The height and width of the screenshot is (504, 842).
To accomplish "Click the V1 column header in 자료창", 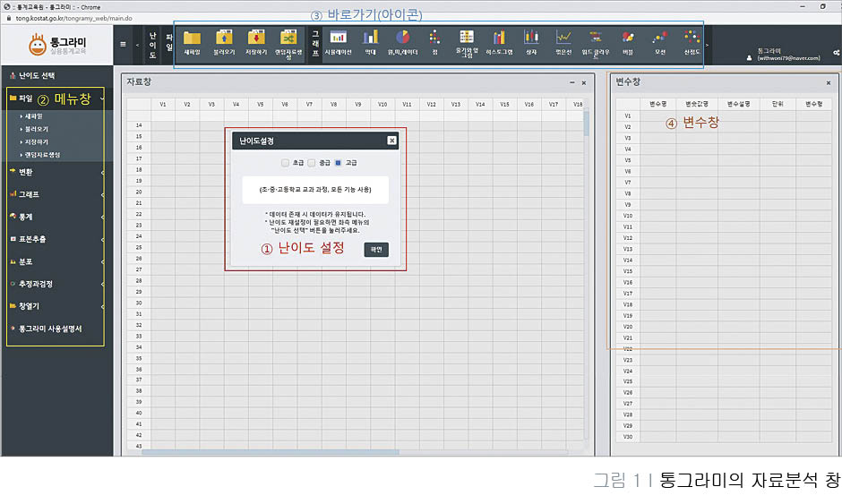I will point(163,104).
